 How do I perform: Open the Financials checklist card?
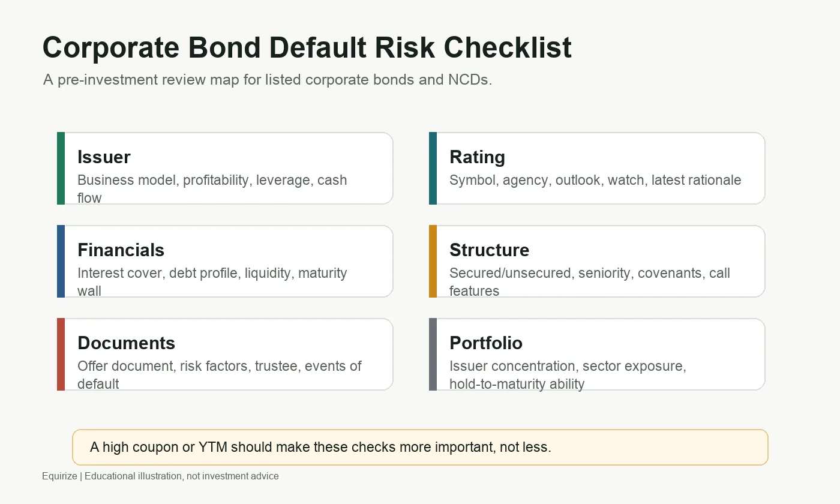[x=225, y=262]
